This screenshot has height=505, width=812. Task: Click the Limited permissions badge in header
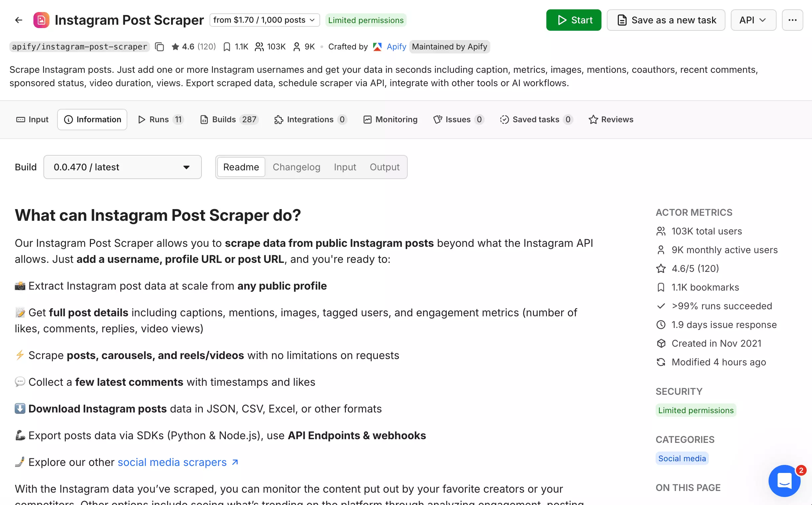pyautogui.click(x=366, y=20)
